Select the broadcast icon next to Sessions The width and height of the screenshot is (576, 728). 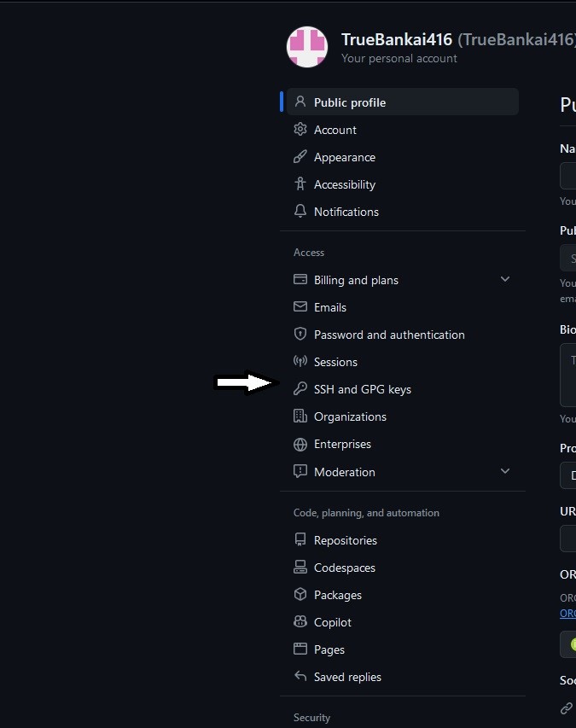pos(300,361)
